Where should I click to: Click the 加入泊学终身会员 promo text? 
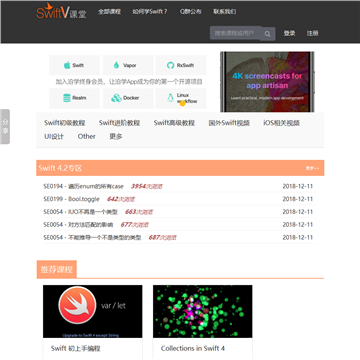(129, 82)
